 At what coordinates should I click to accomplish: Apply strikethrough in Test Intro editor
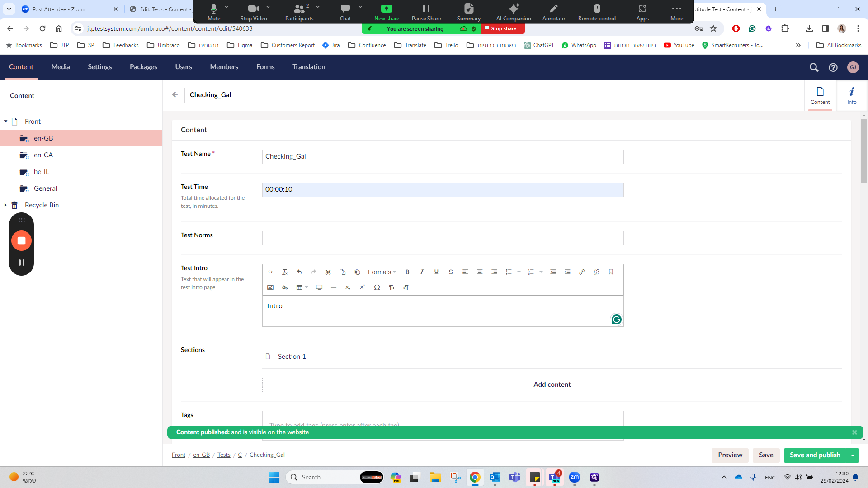coord(451,272)
